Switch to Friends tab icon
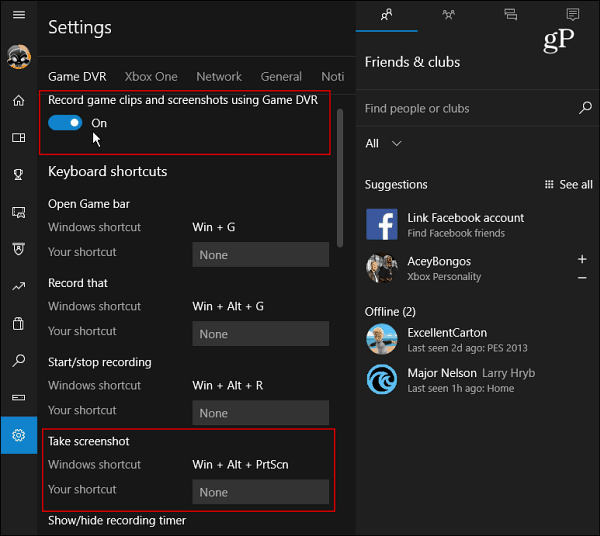The width and height of the screenshot is (600, 536). 386,15
